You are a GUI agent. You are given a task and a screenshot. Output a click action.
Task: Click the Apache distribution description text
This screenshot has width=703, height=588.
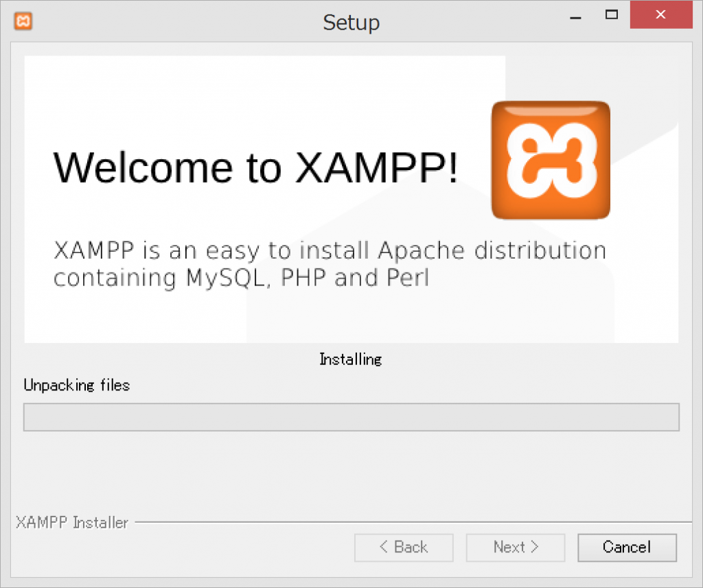tap(330, 263)
